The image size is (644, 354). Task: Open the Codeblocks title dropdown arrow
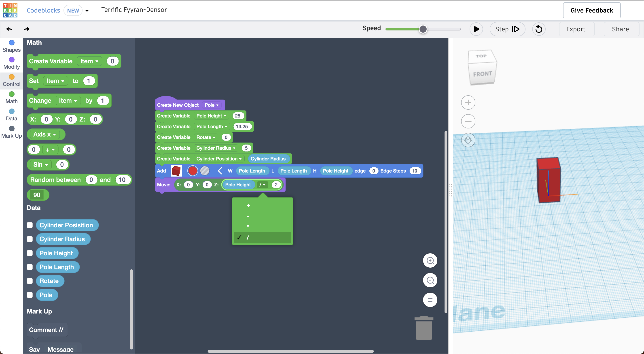coord(87,11)
